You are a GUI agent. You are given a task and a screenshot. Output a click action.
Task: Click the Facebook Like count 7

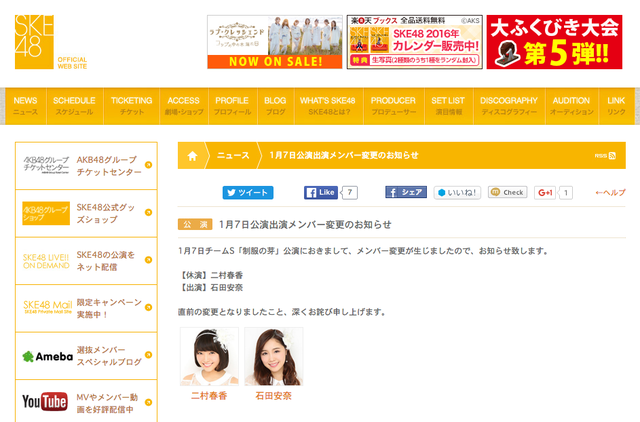pyautogui.click(x=350, y=193)
